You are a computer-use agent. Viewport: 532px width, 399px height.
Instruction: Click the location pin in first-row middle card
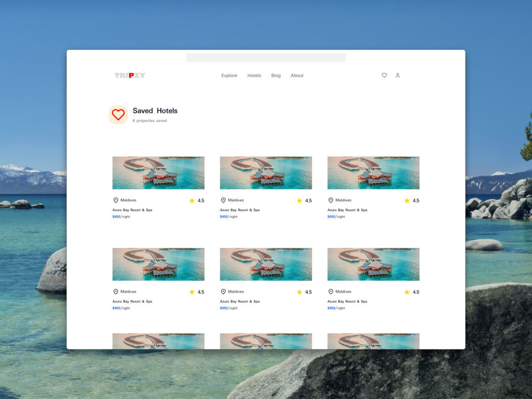223,200
